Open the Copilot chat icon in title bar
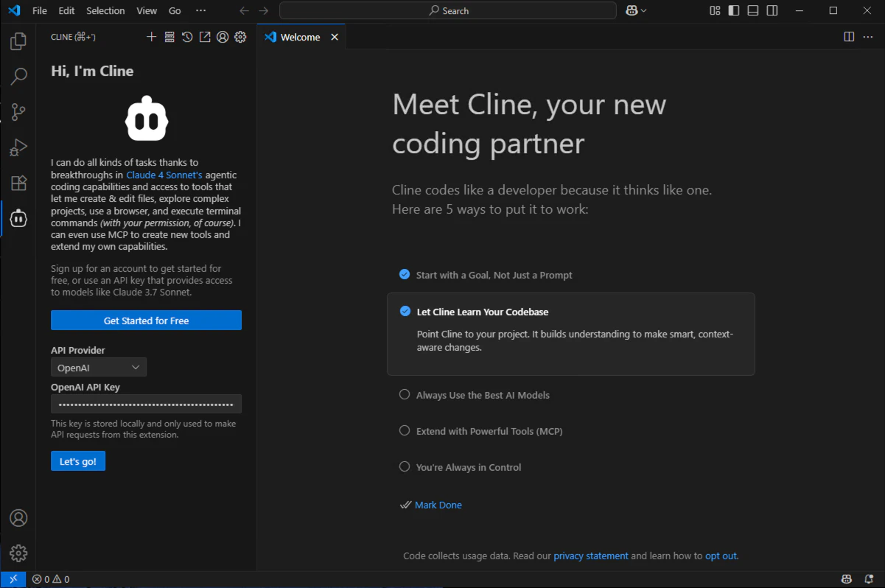 632,10
